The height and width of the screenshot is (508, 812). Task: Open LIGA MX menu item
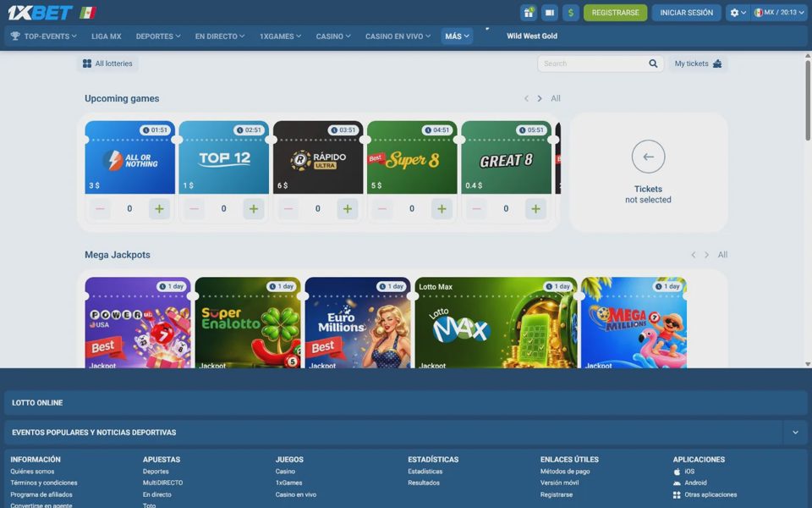pyautogui.click(x=107, y=36)
